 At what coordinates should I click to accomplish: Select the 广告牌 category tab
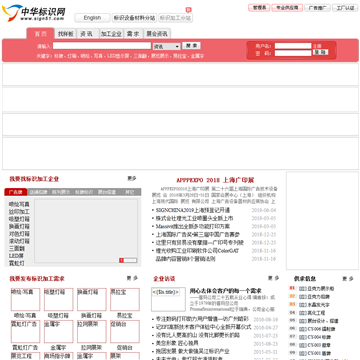[16, 192]
